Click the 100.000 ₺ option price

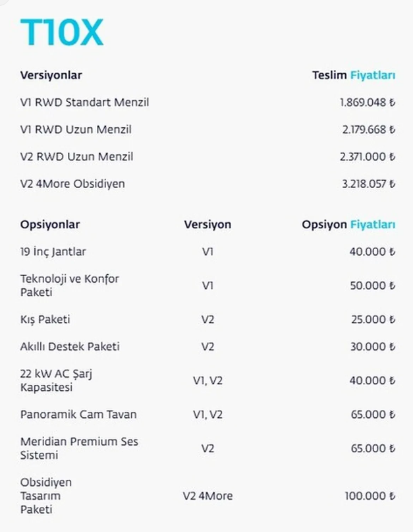tap(370, 496)
